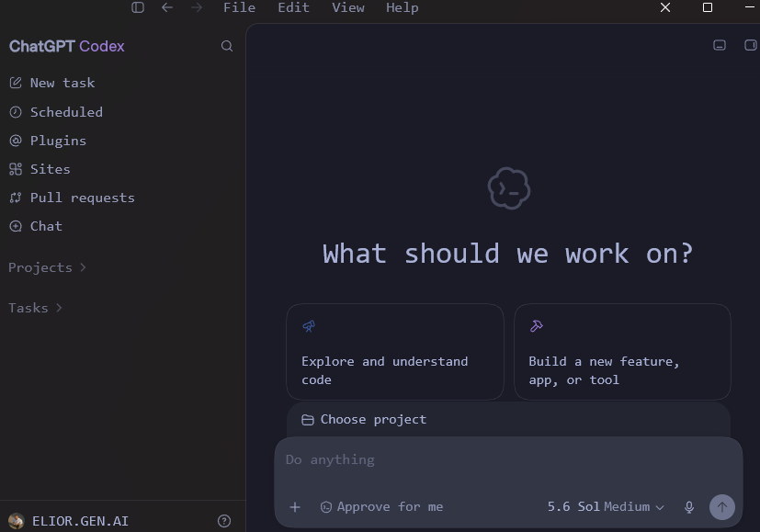
Task: Click the send arrow button
Action: click(722, 507)
